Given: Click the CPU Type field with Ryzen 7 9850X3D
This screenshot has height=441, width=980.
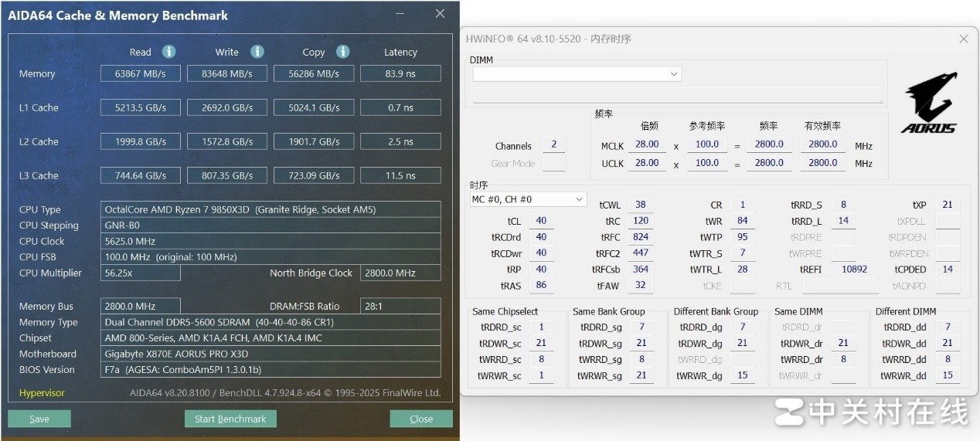Looking at the screenshot, I should tap(271, 209).
